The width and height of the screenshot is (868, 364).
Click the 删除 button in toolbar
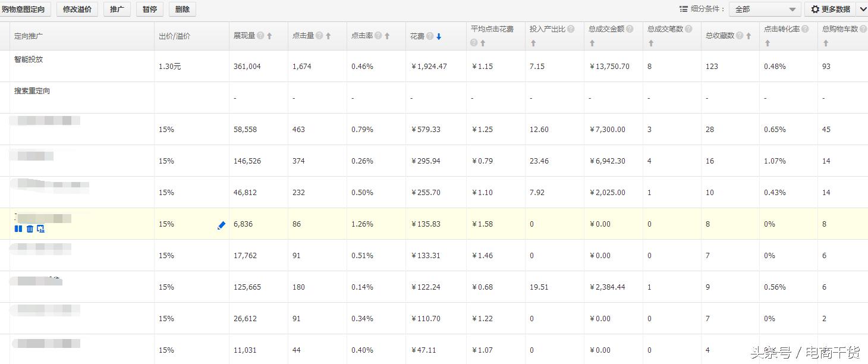tap(183, 9)
